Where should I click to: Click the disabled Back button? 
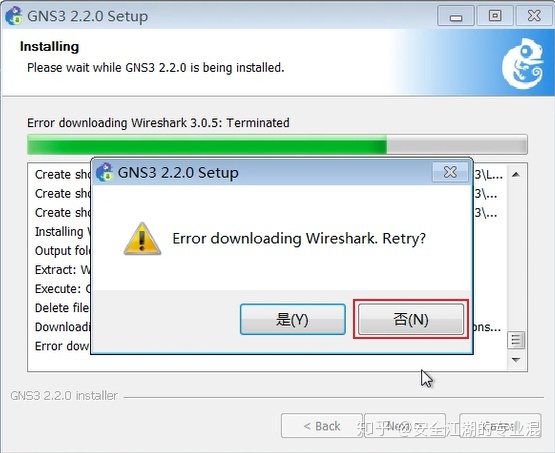[x=321, y=426]
